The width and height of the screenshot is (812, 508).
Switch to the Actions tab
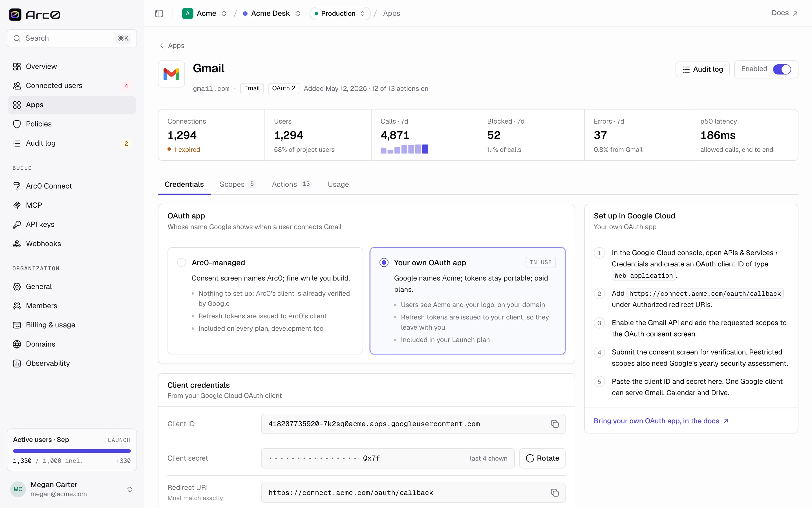tap(292, 185)
